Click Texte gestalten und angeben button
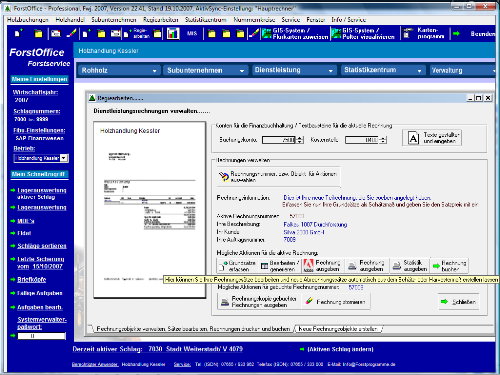 [432, 138]
